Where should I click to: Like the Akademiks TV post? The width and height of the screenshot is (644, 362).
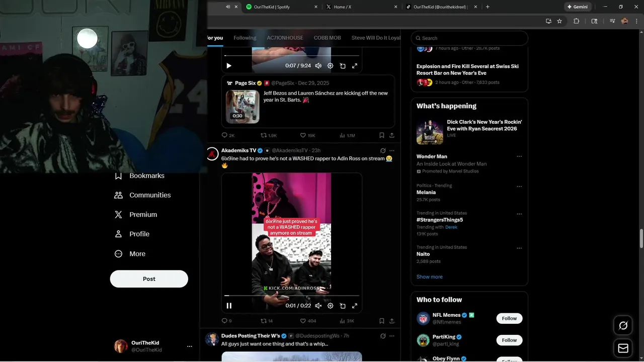(x=308, y=321)
